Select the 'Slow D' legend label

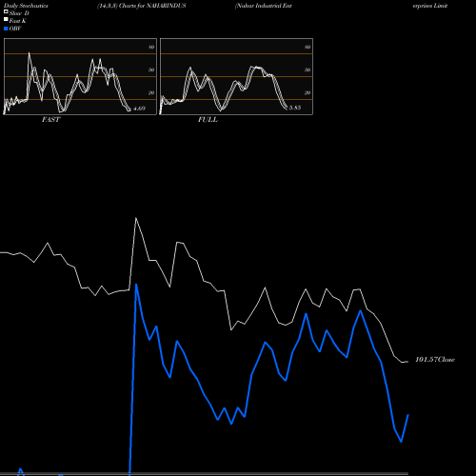tap(19, 13)
